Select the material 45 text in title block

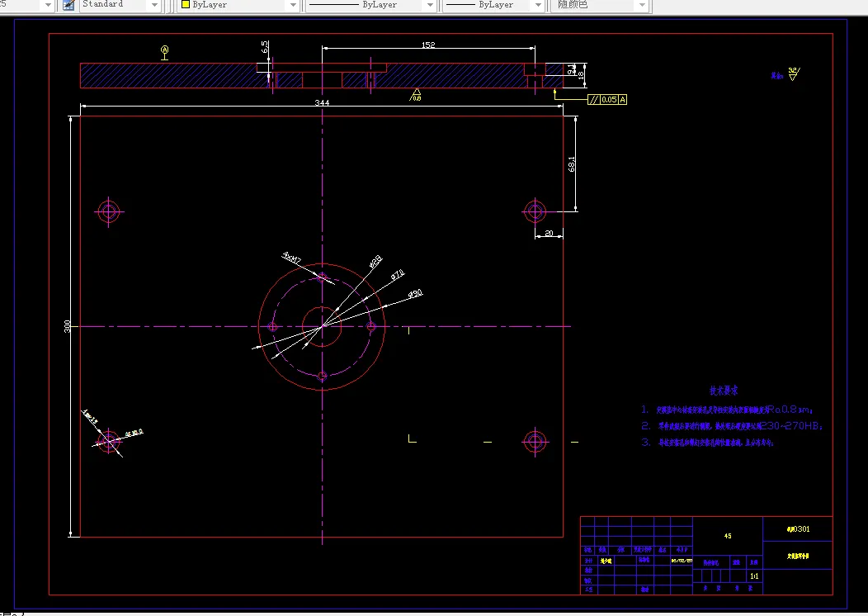pyautogui.click(x=728, y=536)
